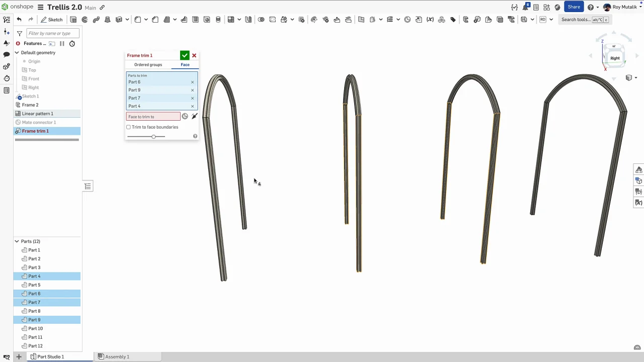Screen dimensions: 644x362
Task: Click the rollback timer icon in Features header
Action: (x=72, y=44)
